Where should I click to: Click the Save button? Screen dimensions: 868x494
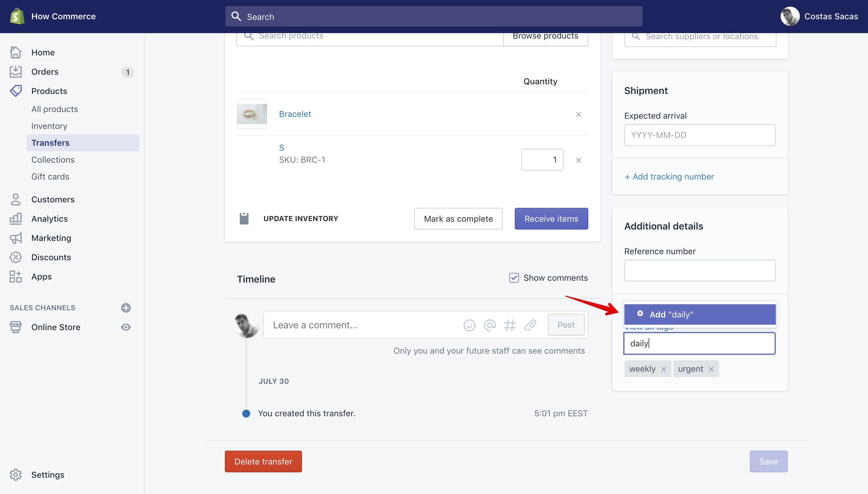769,461
